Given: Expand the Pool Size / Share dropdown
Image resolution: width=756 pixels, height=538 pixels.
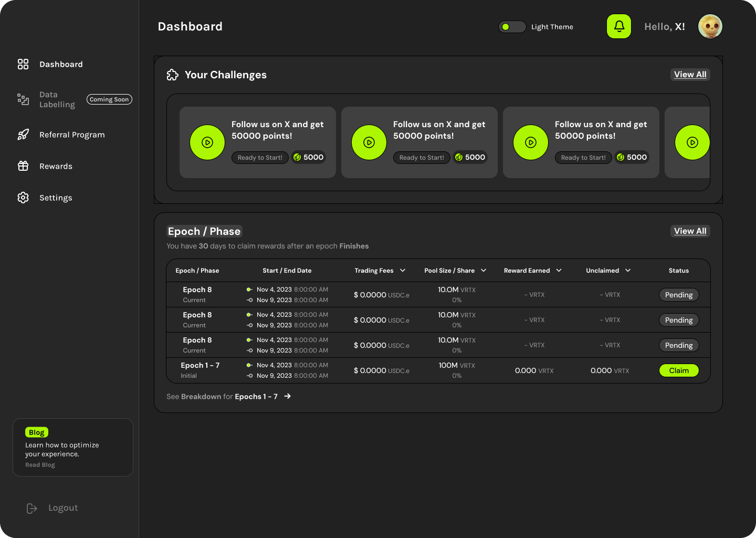Looking at the screenshot, I should click(x=484, y=271).
